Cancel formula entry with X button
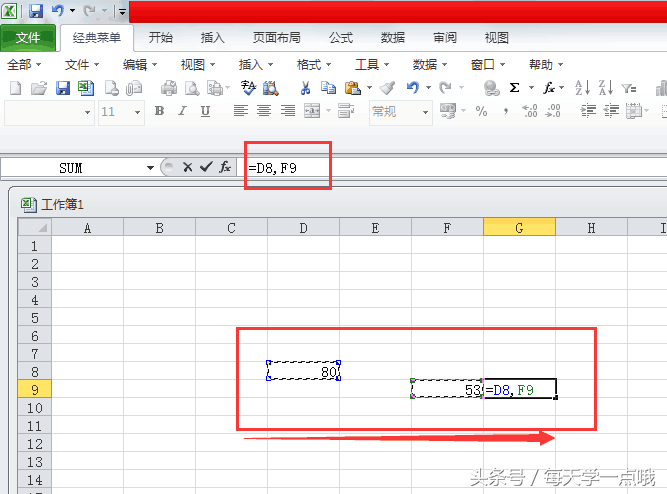Image resolution: width=667 pixels, height=494 pixels. coord(188,167)
